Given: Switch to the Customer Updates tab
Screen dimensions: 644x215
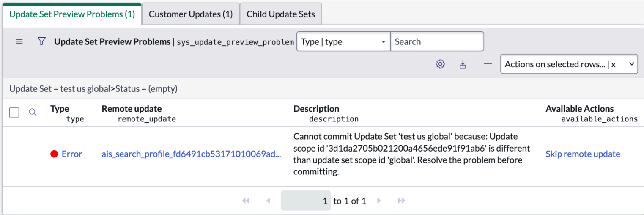Looking at the screenshot, I should click(x=191, y=14).
